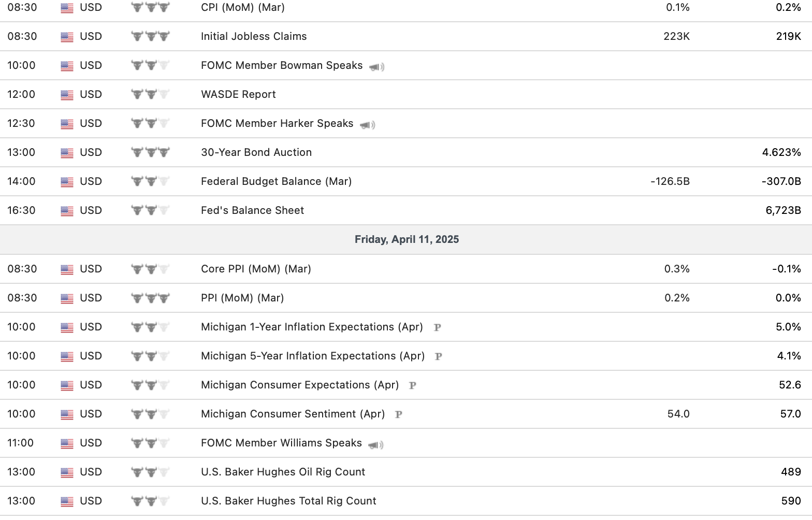Viewport: 812px width, 520px height.
Task: Click the bull importance icons for 30-Year Bond Auction
Action: [150, 152]
